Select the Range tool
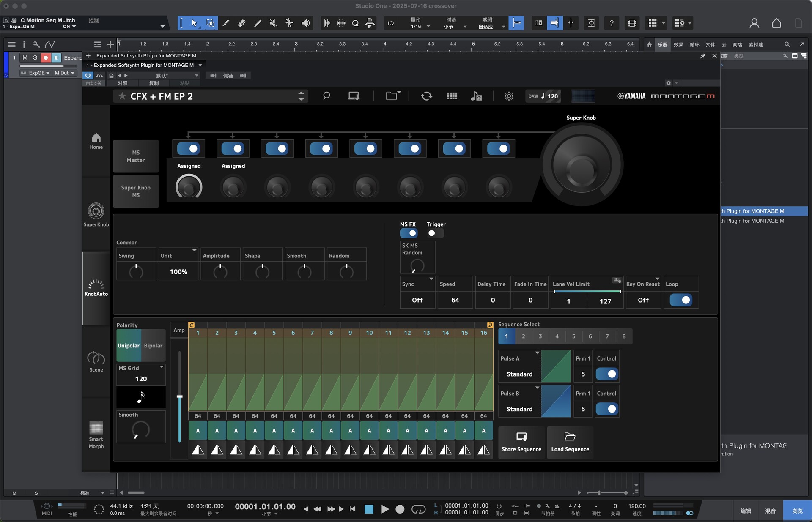Viewport: 812px width, 522px height. [x=210, y=23]
